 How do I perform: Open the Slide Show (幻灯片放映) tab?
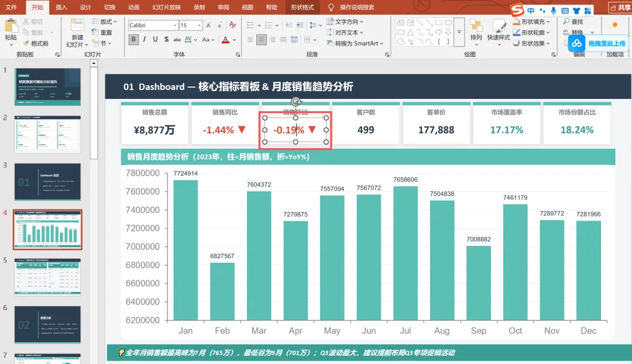click(166, 7)
